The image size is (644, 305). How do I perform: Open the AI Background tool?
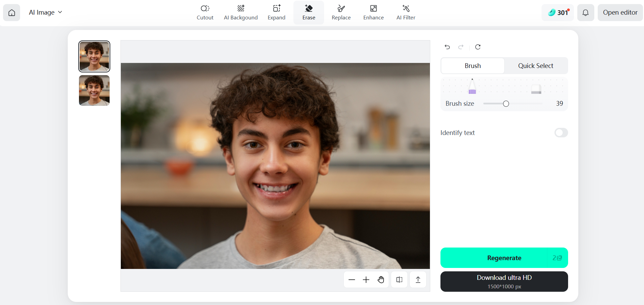pos(241,13)
